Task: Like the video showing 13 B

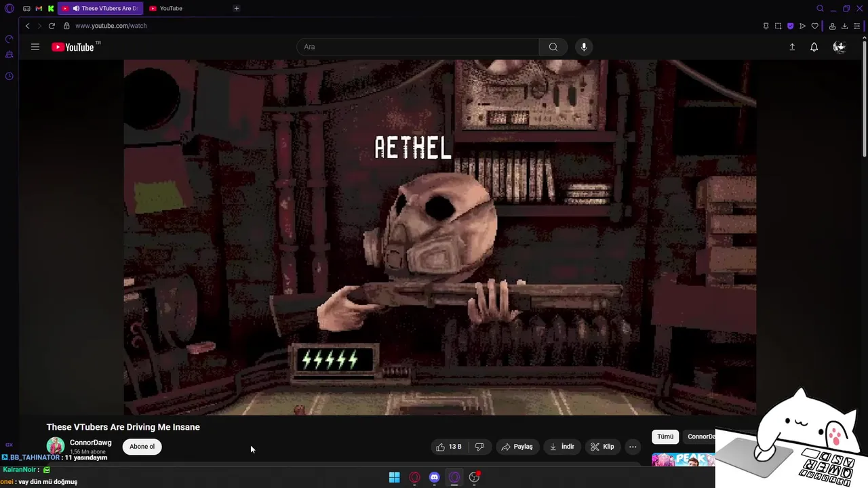Action: pos(449,447)
